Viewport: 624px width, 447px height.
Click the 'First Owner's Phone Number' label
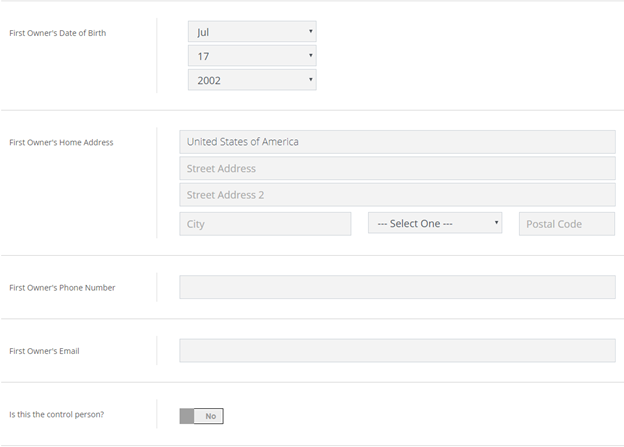click(x=62, y=288)
